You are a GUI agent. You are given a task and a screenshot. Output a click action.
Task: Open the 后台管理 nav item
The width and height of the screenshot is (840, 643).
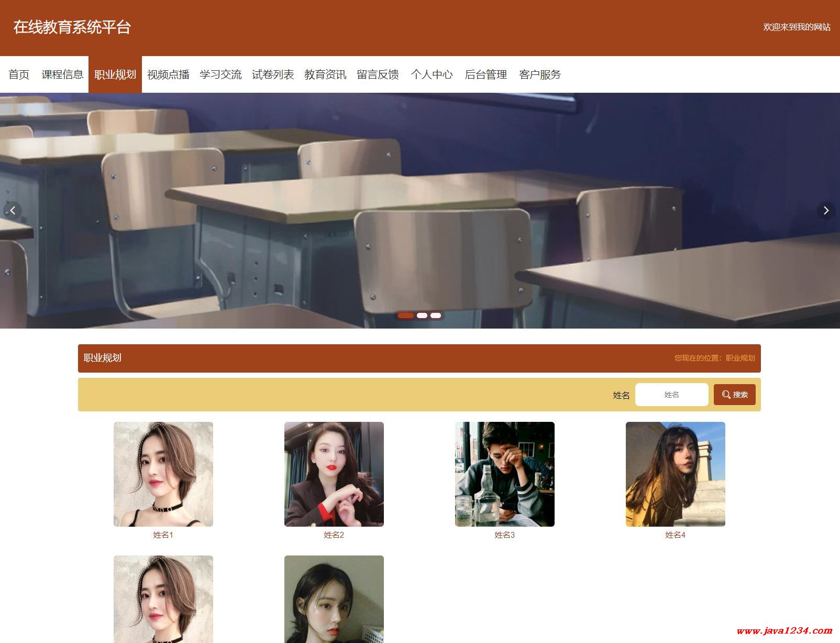pyautogui.click(x=485, y=74)
